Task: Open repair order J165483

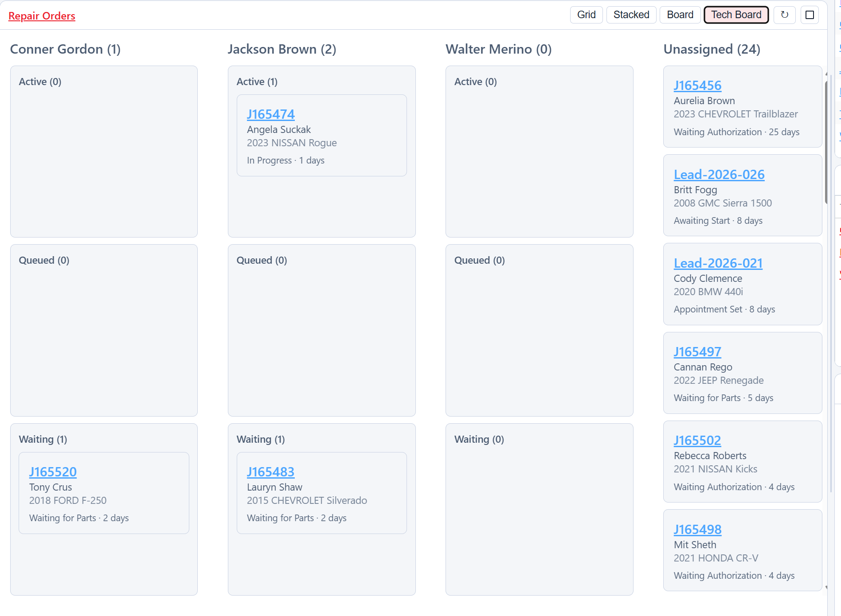Action: (x=270, y=472)
